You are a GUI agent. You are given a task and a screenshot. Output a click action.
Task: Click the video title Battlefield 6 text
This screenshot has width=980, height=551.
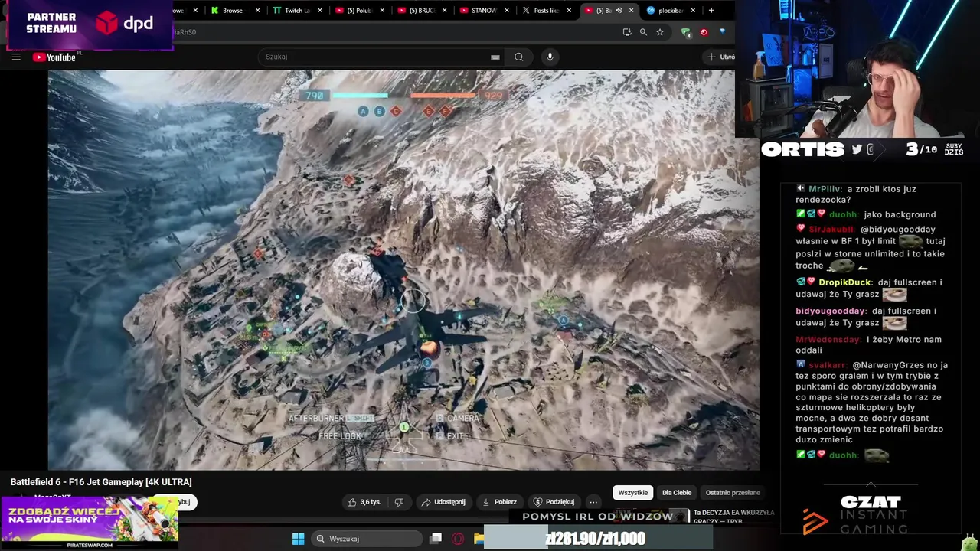(101, 482)
